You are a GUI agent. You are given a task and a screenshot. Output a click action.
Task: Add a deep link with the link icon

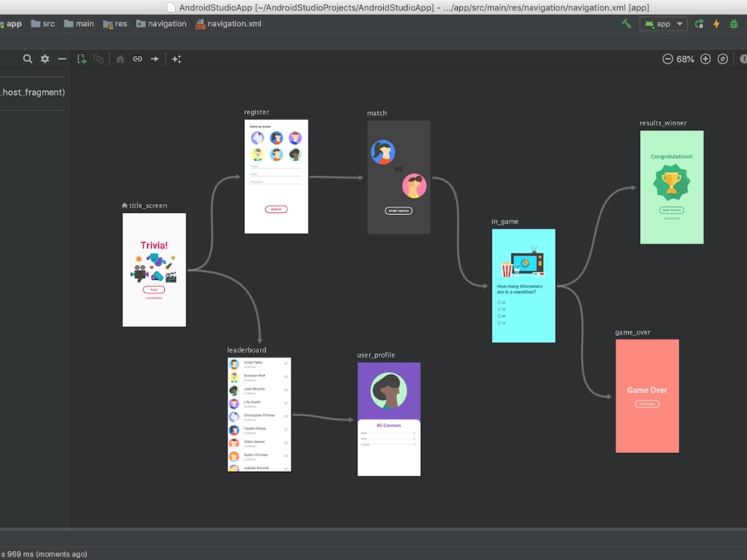point(137,58)
